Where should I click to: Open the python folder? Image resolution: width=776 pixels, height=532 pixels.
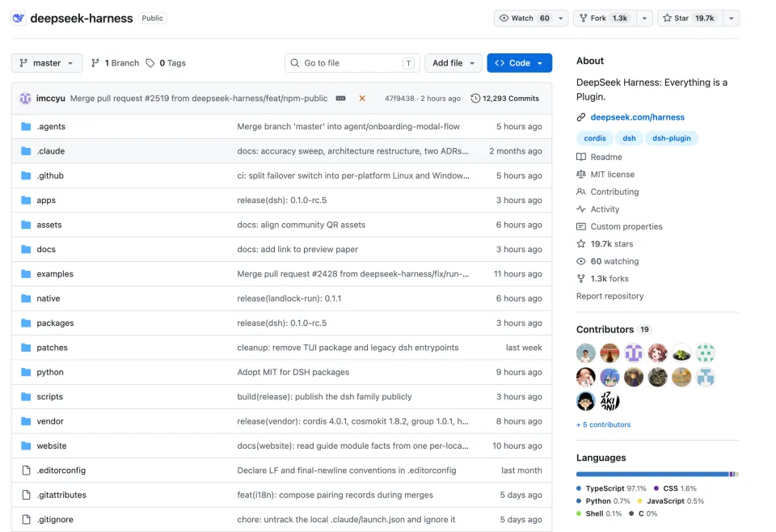point(50,372)
